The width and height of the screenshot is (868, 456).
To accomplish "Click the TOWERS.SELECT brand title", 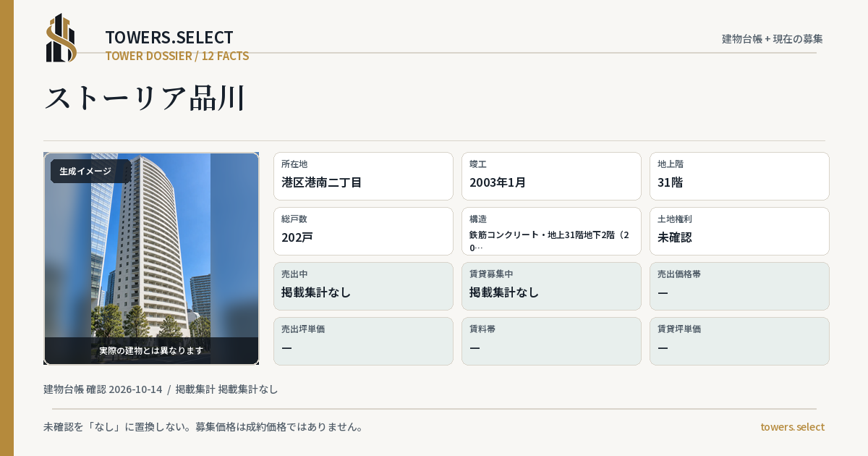I will (x=169, y=38).
